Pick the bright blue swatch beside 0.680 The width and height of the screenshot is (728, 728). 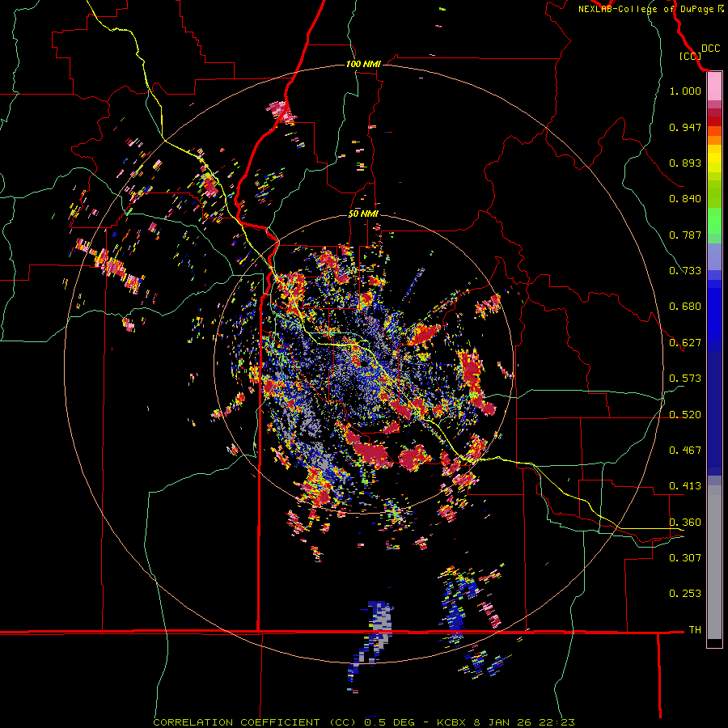[x=714, y=311]
